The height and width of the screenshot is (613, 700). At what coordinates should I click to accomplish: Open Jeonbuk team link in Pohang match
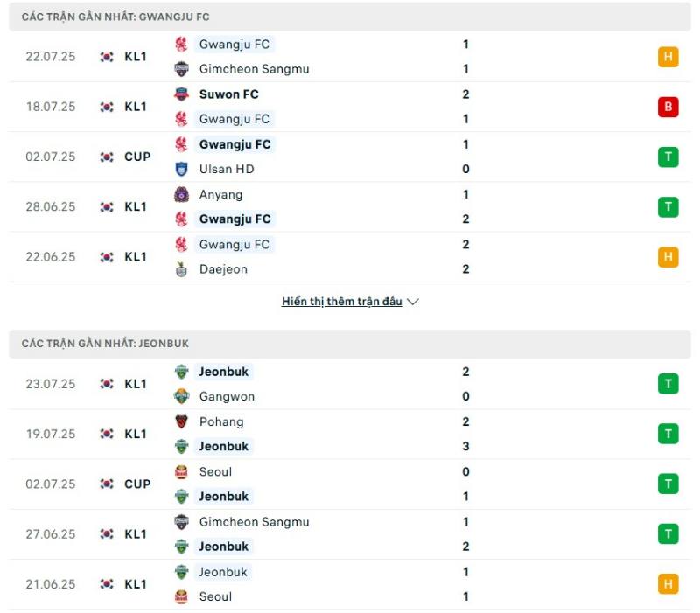click(x=224, y=446)
